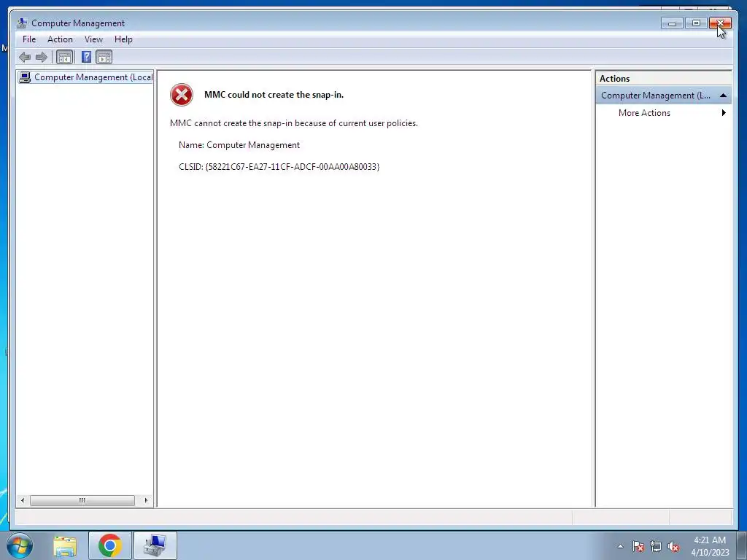Collapse the Computer Management actions section
This screenshot has height=560, width=747.
(723, 96)
